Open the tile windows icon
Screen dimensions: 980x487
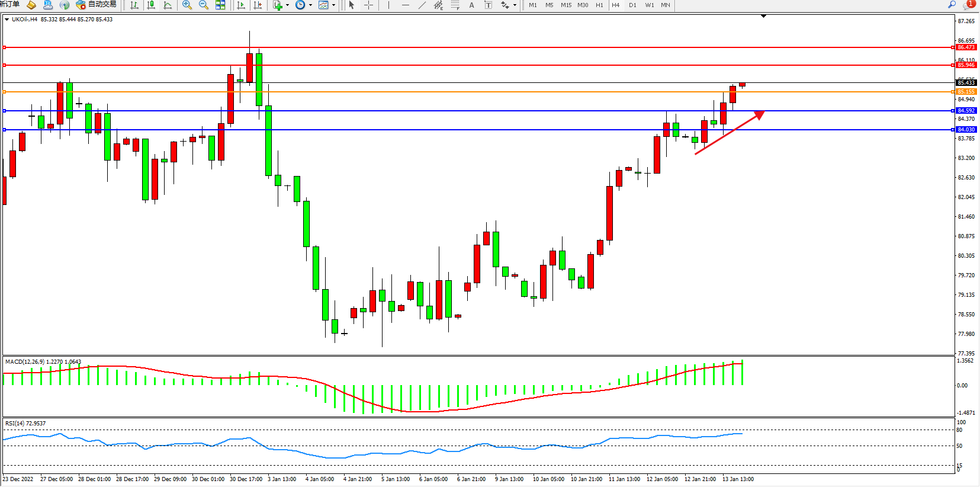220,5
